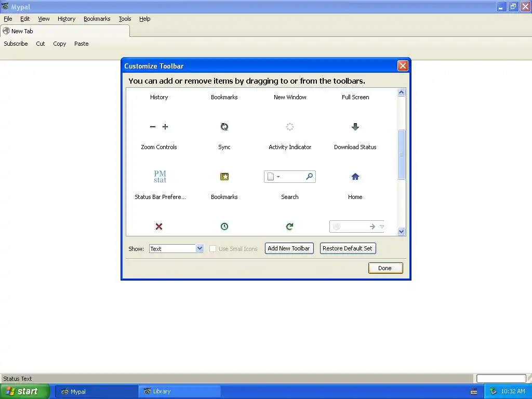Click the top-row Bookmarks palette label

[x=224, y=97]
